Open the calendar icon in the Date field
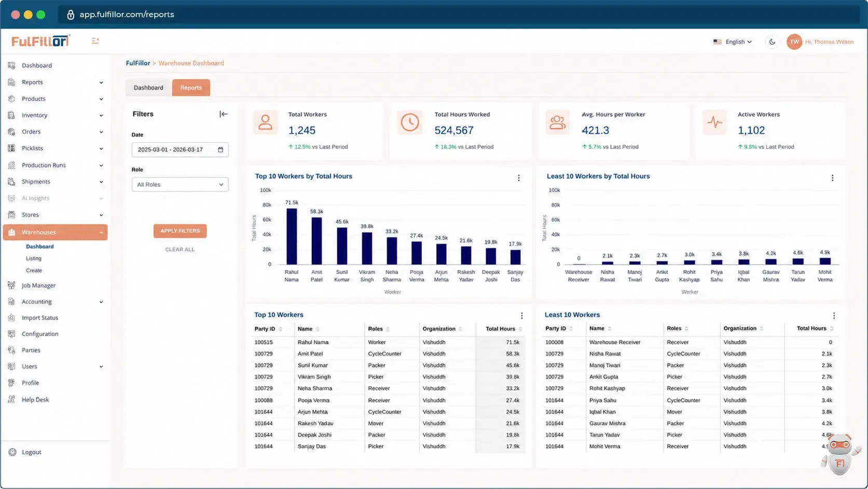The height and width of the screenshot is (489, 868). click(221, 150)
